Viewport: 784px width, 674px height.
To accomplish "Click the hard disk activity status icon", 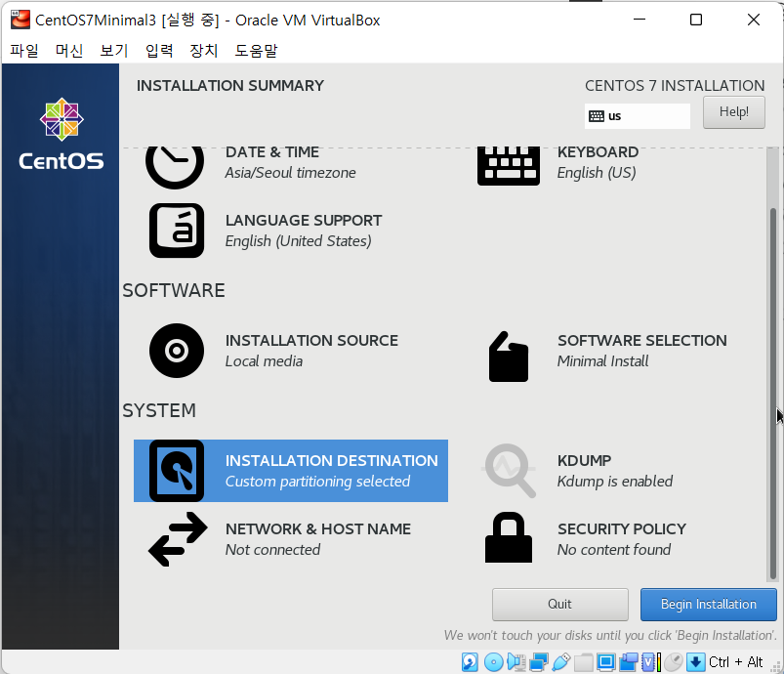I will click(x=470, y=662).
